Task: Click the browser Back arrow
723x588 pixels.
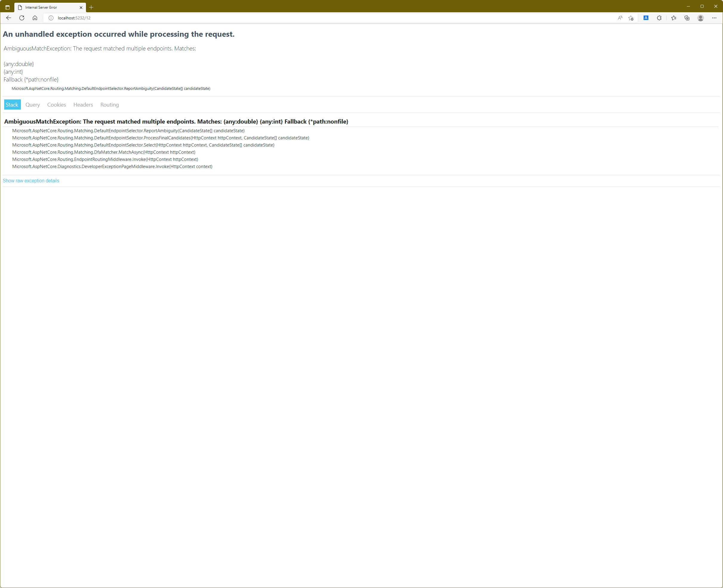Action: [8, 18]
